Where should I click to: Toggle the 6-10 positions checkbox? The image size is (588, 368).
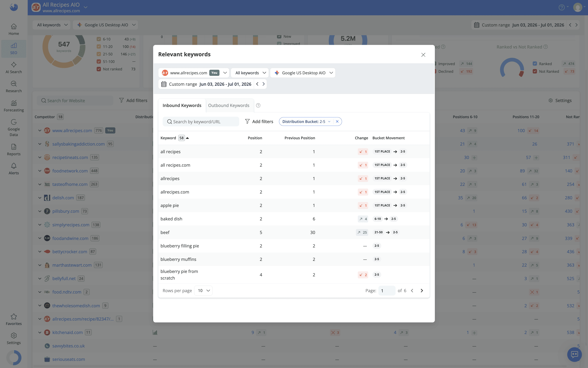[99, 39]
